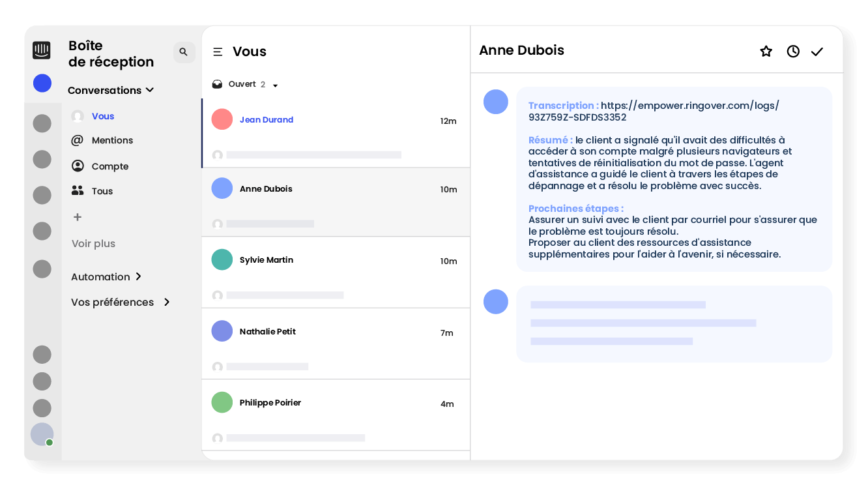
Task: Click the plus icon under Tous
Action: tap(78, 217)
